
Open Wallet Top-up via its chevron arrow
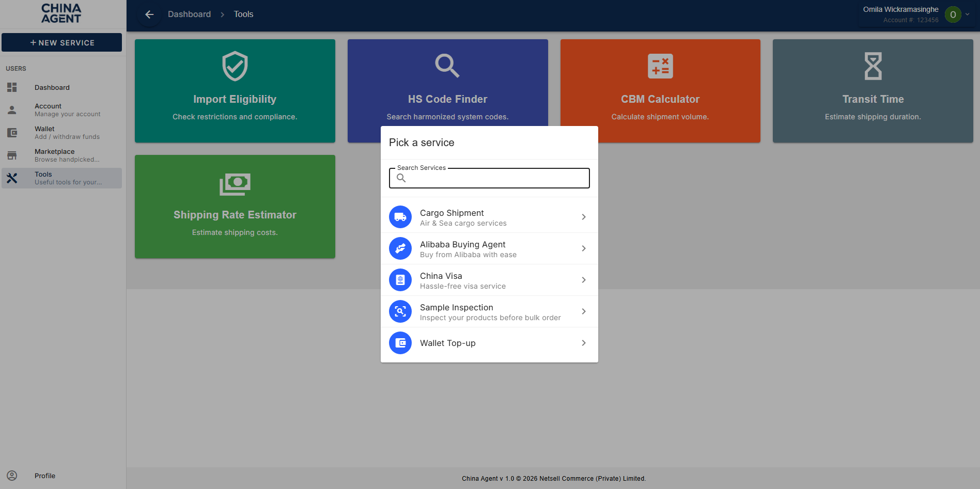[583, 343]
